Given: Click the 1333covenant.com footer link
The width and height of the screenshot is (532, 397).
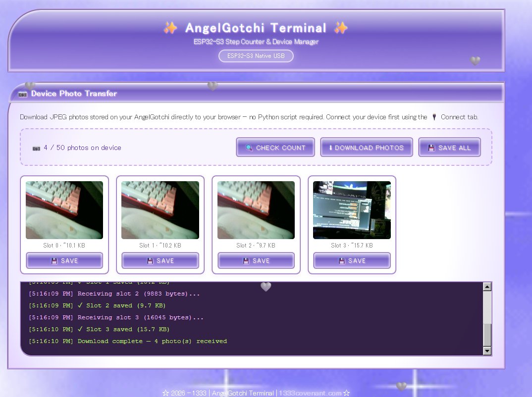Looking at the screenshot, I should [x=310, y=393].
